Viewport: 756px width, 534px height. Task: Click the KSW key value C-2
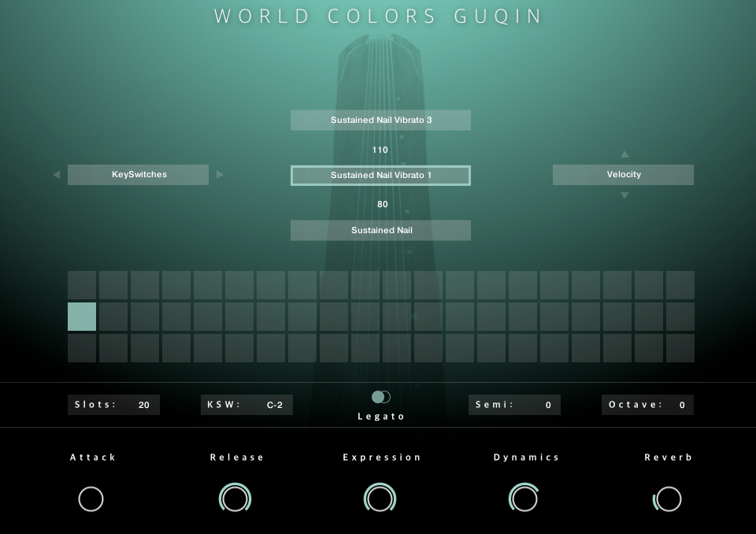275,405
